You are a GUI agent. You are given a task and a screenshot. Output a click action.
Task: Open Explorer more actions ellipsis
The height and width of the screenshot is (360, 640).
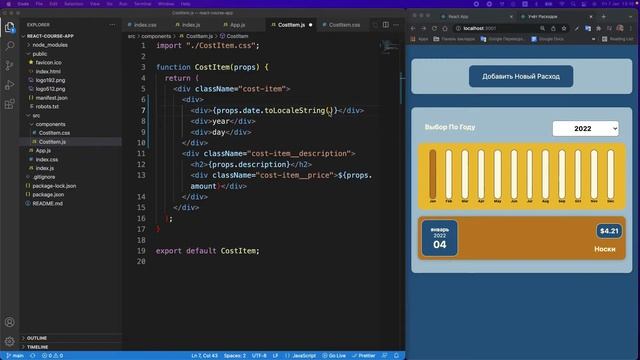[112, 25]
